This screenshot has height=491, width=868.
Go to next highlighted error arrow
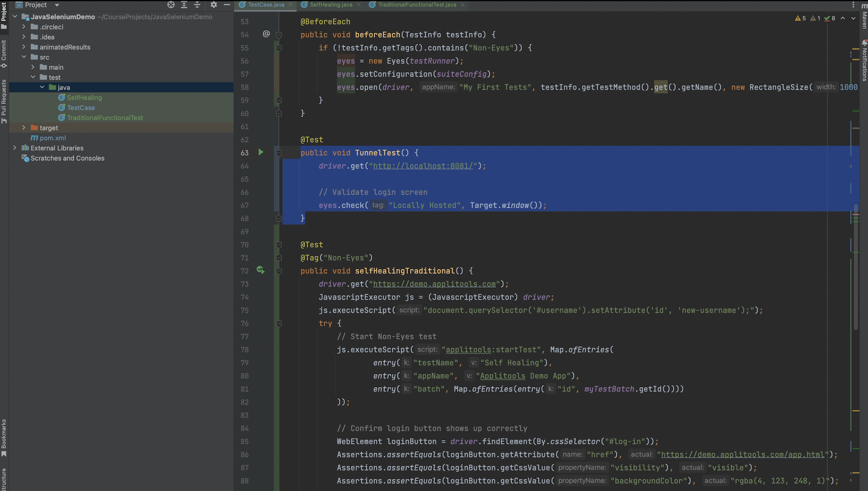pyautogui.click(x=853, y=18)
